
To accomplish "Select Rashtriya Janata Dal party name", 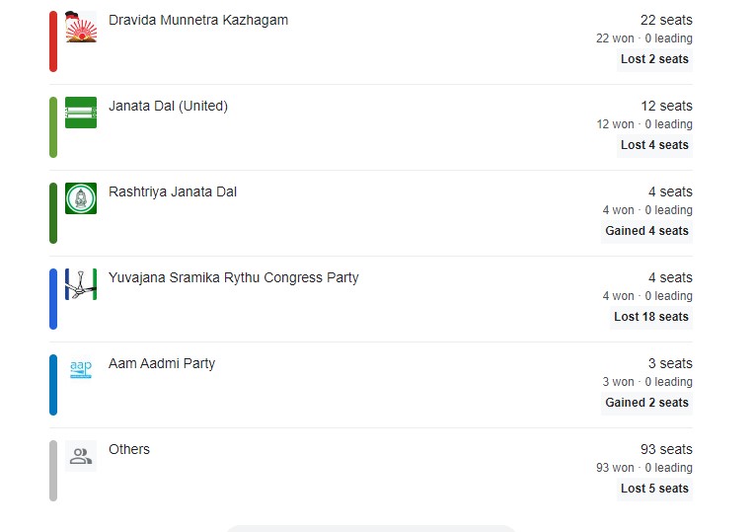I will [173, 191].
